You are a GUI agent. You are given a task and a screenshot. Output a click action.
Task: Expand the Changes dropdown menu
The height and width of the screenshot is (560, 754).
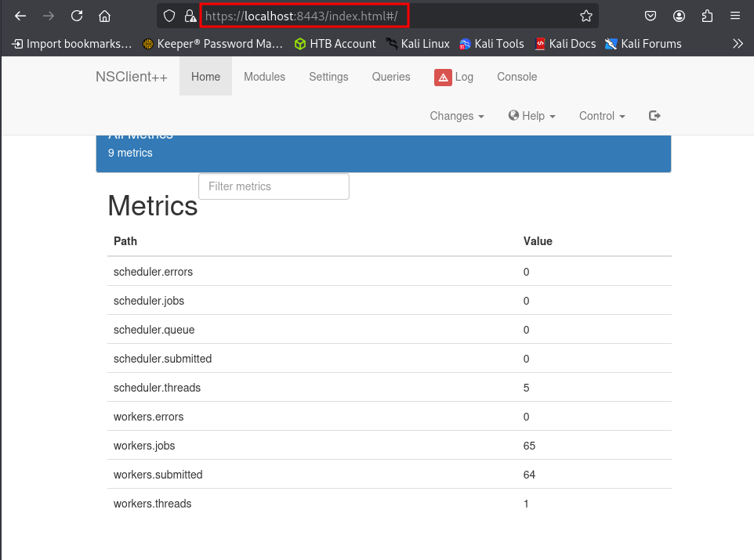(x=456, y=116)
